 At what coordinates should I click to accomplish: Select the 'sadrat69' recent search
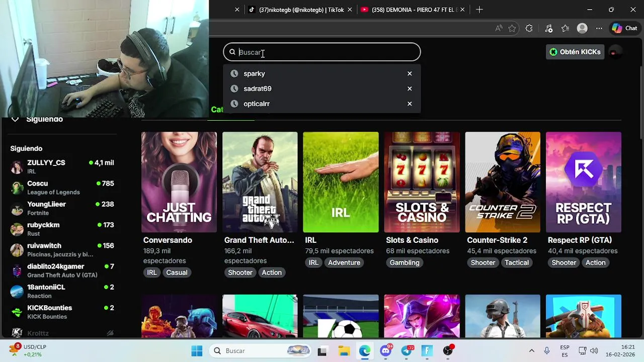coord(322,88)
